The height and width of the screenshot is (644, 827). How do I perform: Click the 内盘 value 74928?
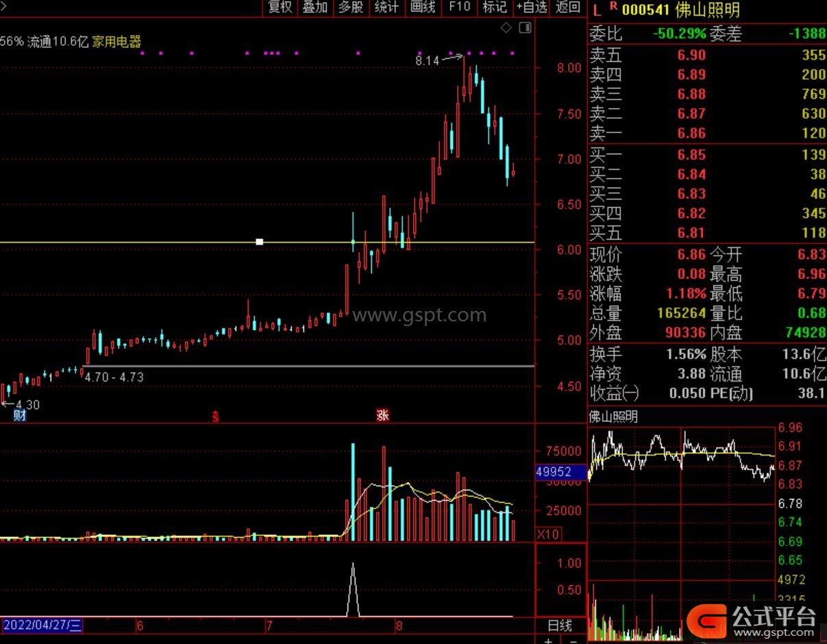(x=805, y=333)
